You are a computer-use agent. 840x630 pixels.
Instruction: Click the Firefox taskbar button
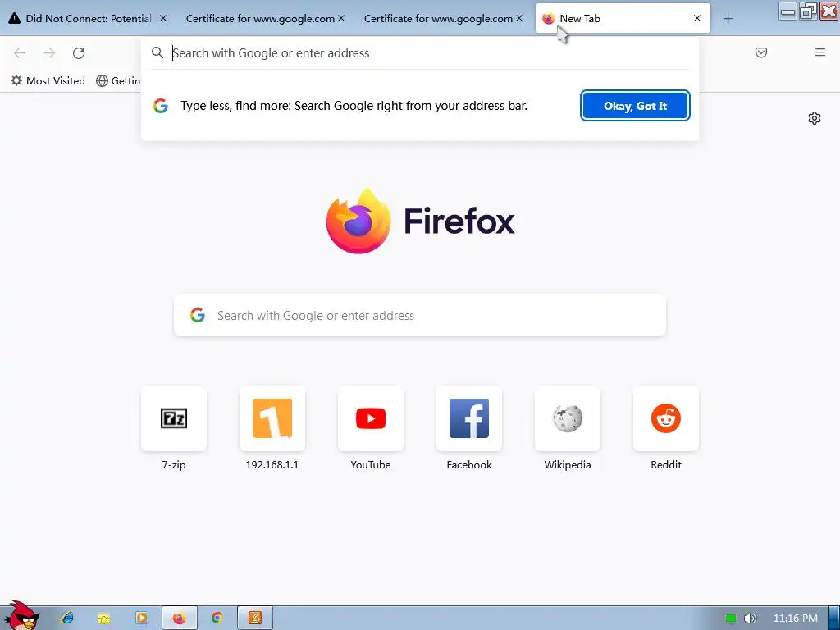pyautogui.click(x=180, y=619)
